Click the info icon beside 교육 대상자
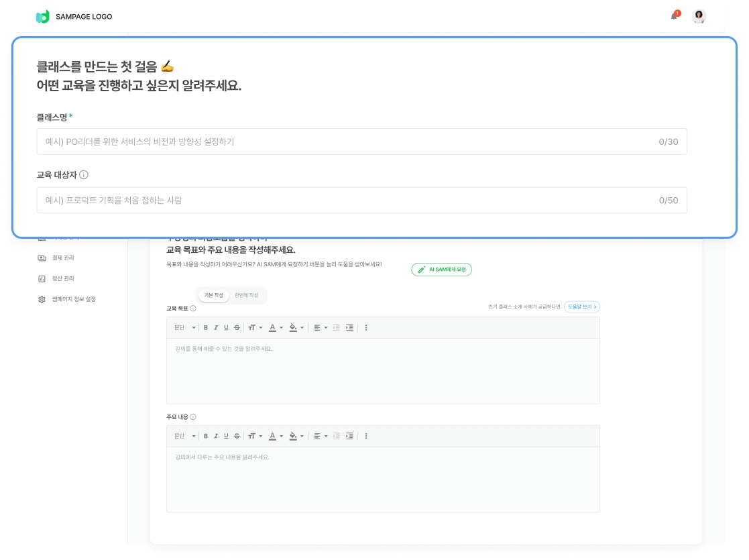Screen dimensions: 749x560 (x=84, y=175)
